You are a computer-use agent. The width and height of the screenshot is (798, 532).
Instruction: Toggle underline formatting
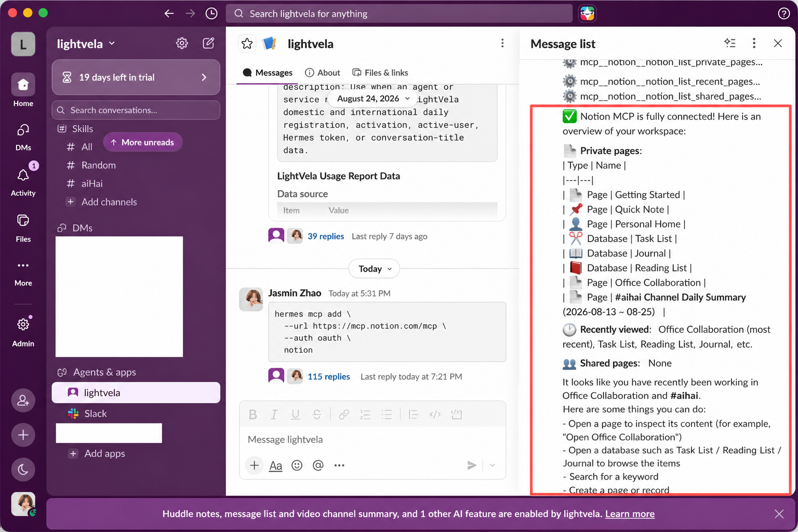296,415
